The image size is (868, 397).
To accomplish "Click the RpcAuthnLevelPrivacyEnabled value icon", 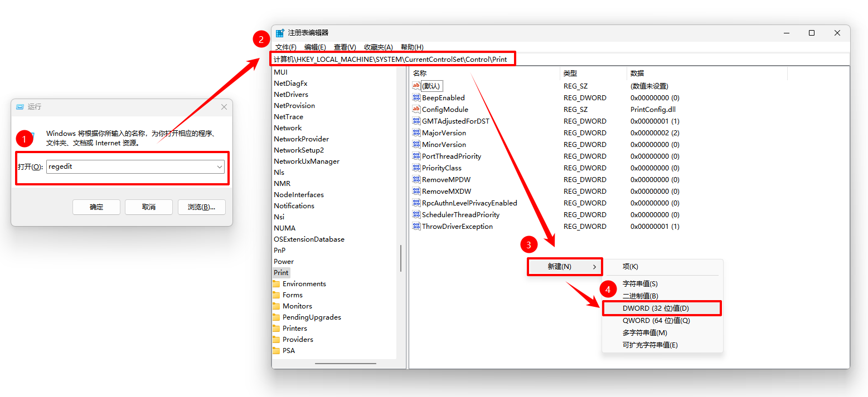I will tap(416, 203).
